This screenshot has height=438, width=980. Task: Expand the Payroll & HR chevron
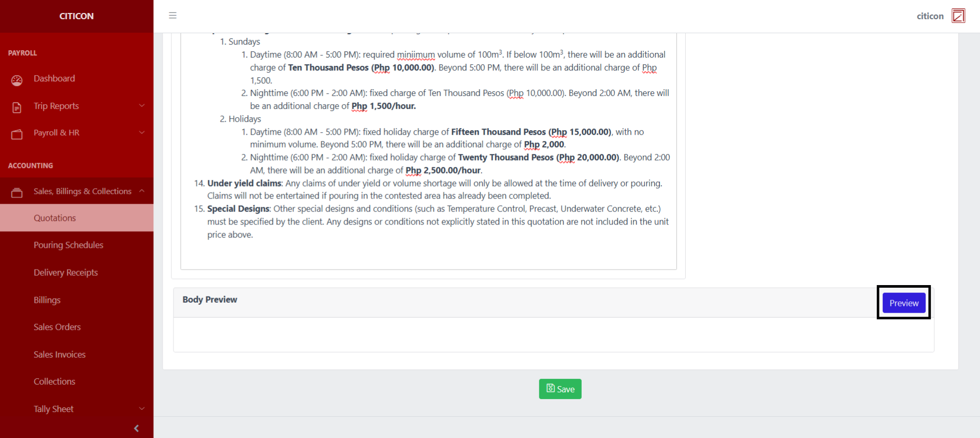141,133
